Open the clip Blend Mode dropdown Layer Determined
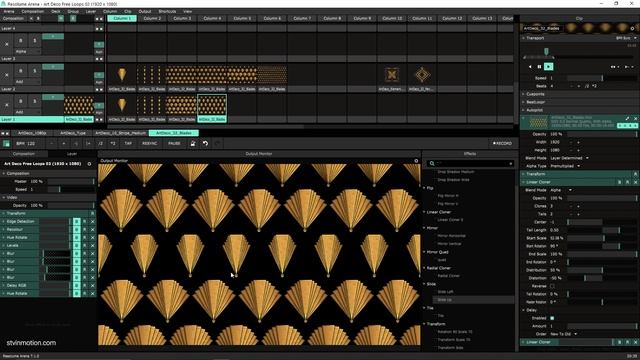 click(569, 158)
